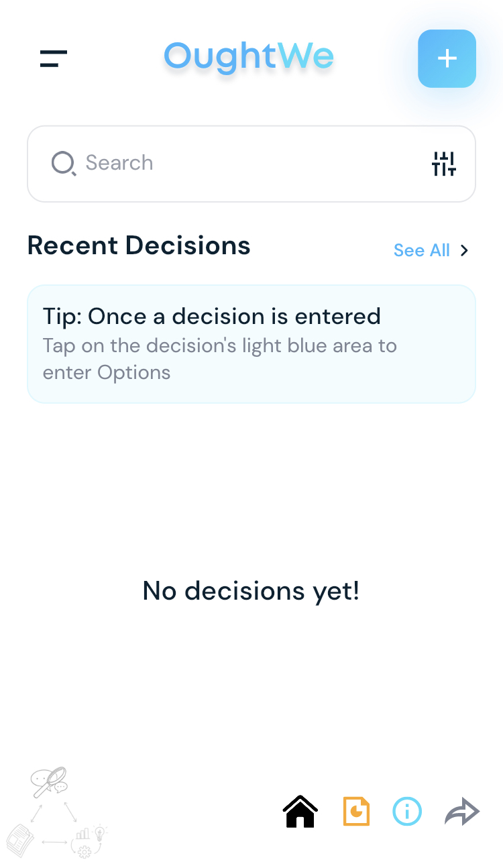Open the filter sliders icon

click(x=444, y=164)
